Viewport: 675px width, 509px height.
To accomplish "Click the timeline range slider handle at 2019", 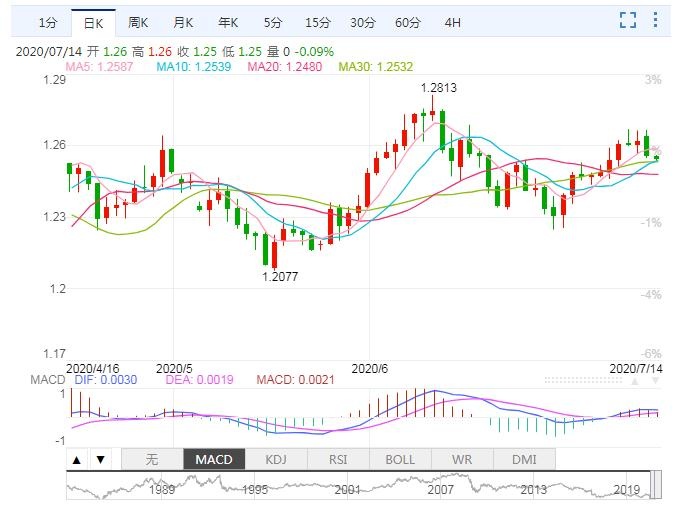I will [655, 489].
